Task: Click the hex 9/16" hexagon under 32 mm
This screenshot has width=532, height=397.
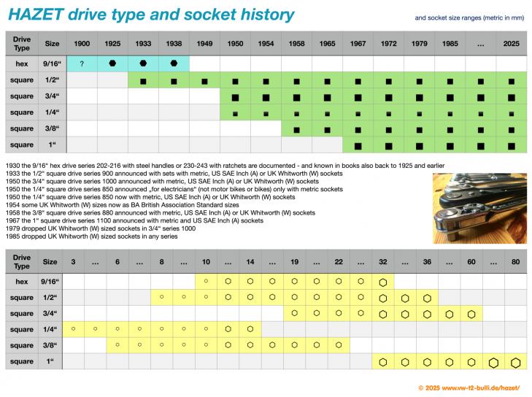Action: click(x=383, y=282)
